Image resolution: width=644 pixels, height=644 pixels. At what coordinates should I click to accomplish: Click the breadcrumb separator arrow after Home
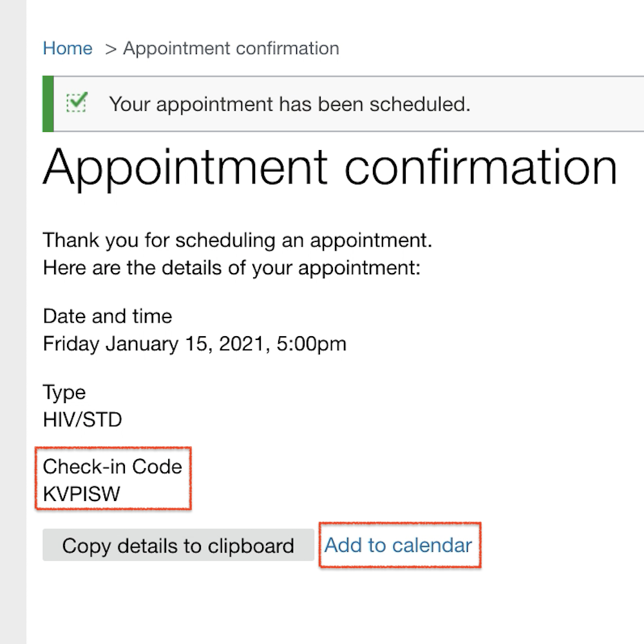111,50
